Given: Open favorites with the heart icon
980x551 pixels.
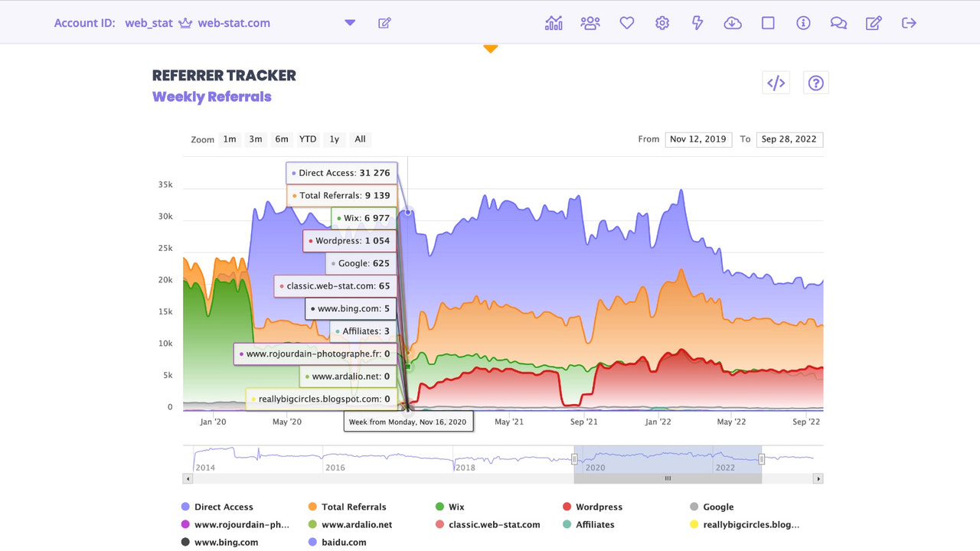Looking at the screenshot, I should (x=626, y=23).
